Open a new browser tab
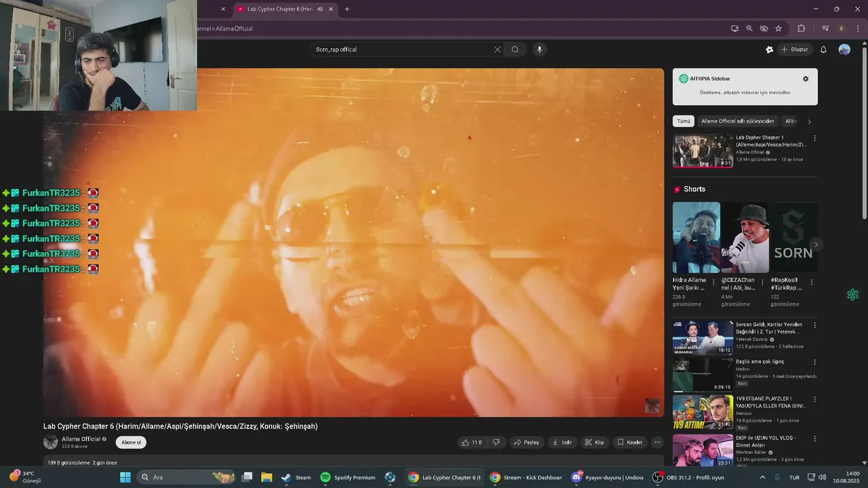The height and width of the screenshot is (488, 868). [347, 9]
